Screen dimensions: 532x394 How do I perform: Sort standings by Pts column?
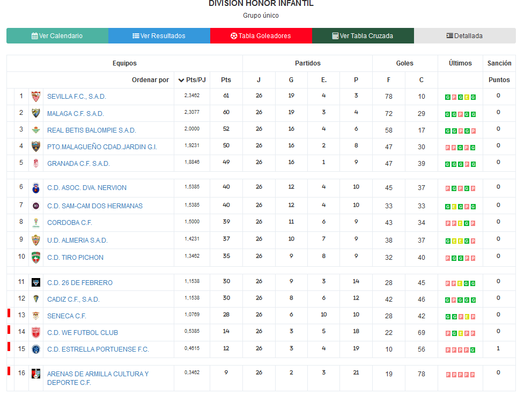pos(226,80)
